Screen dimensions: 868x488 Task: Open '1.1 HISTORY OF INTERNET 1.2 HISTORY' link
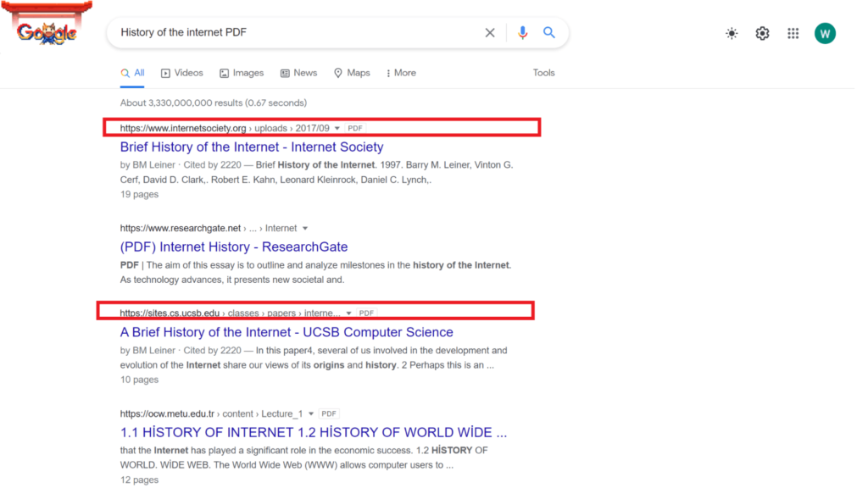314,433
